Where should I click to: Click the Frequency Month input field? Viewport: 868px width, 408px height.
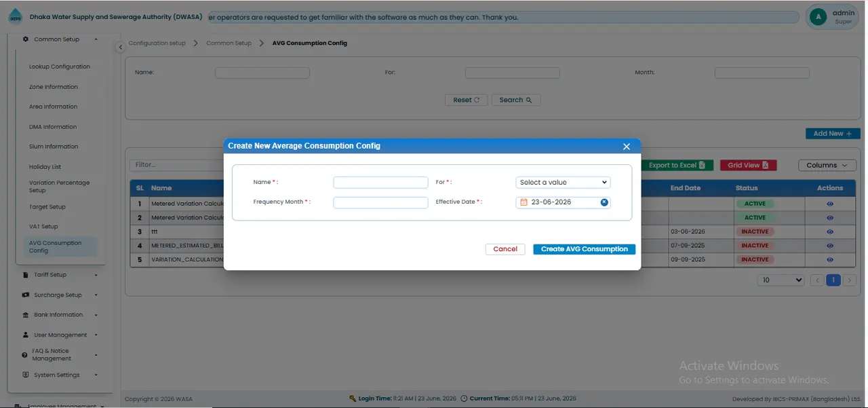coord(380,202)
